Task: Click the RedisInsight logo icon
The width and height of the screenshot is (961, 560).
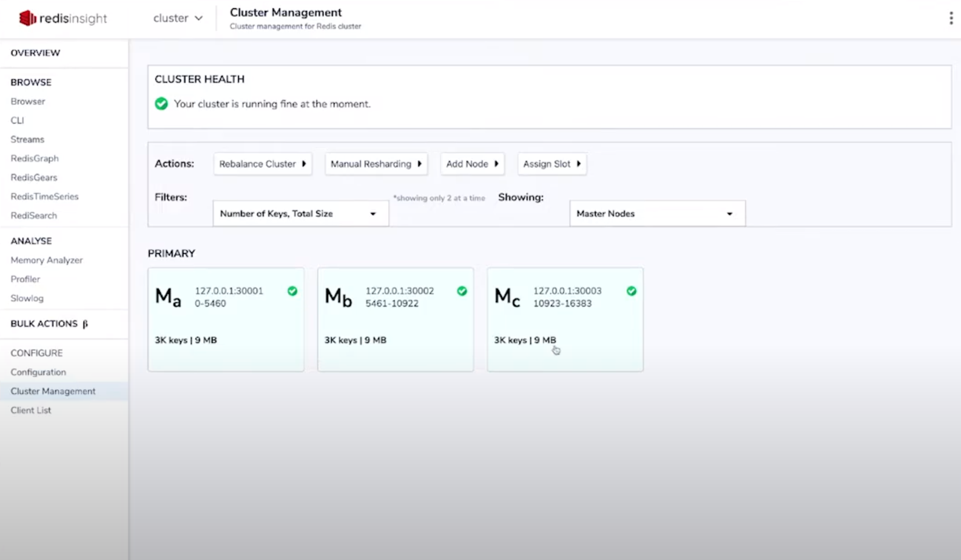Action: (x=27, y=18)
